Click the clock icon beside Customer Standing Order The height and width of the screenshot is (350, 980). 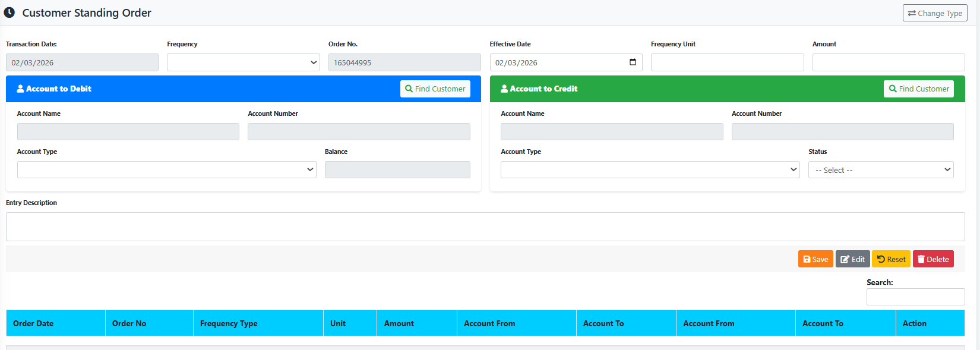pos(10,12)
